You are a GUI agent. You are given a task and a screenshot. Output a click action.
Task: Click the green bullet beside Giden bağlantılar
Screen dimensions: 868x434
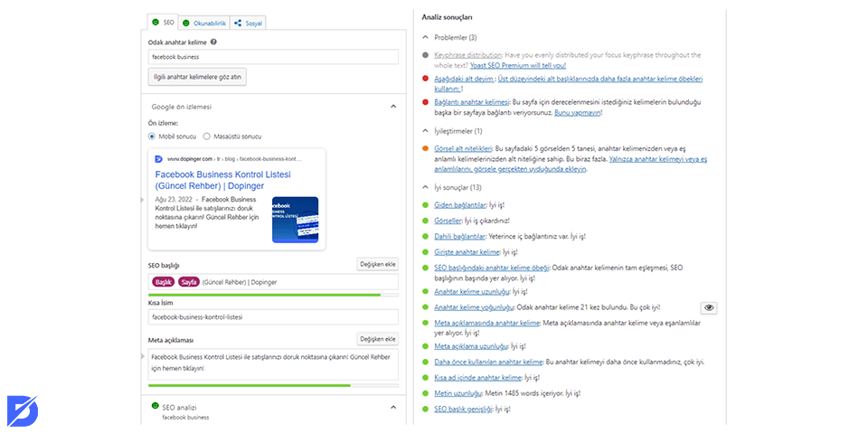coord(425,205)
